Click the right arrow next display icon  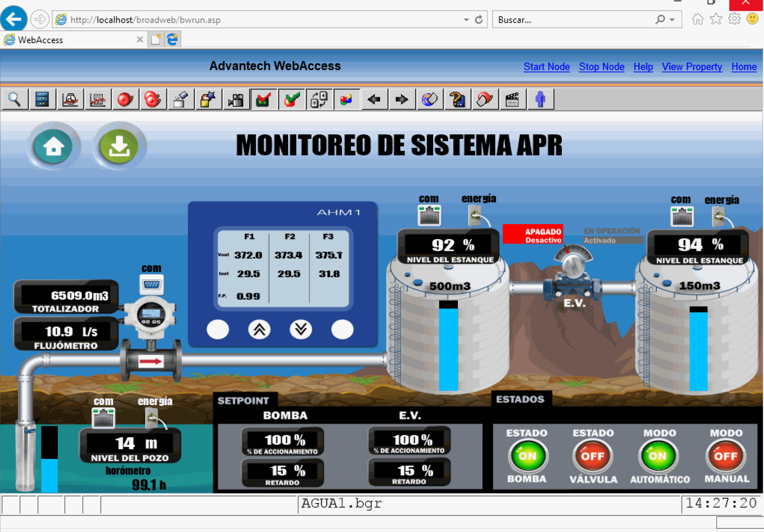pyautogui.click(x=402, y=99)
